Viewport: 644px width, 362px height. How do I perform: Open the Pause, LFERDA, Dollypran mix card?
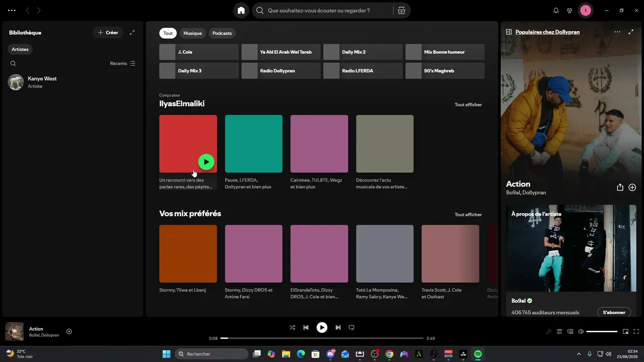(x=254, y=152)
